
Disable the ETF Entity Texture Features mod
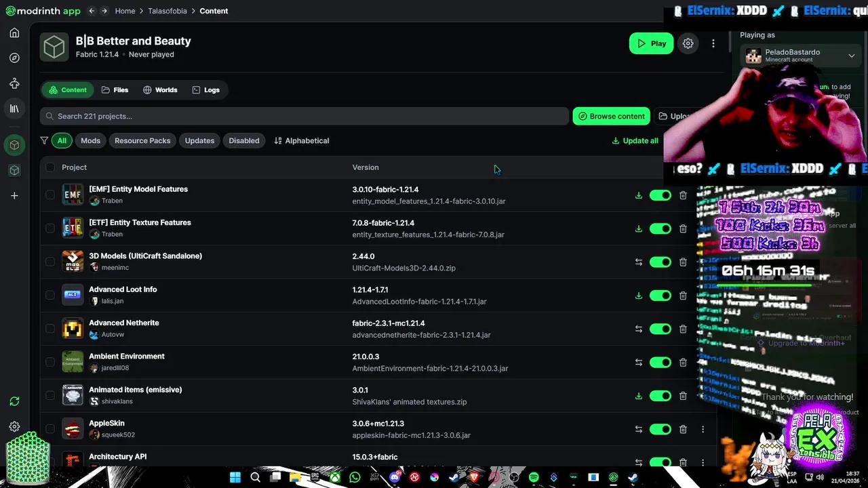660,228
